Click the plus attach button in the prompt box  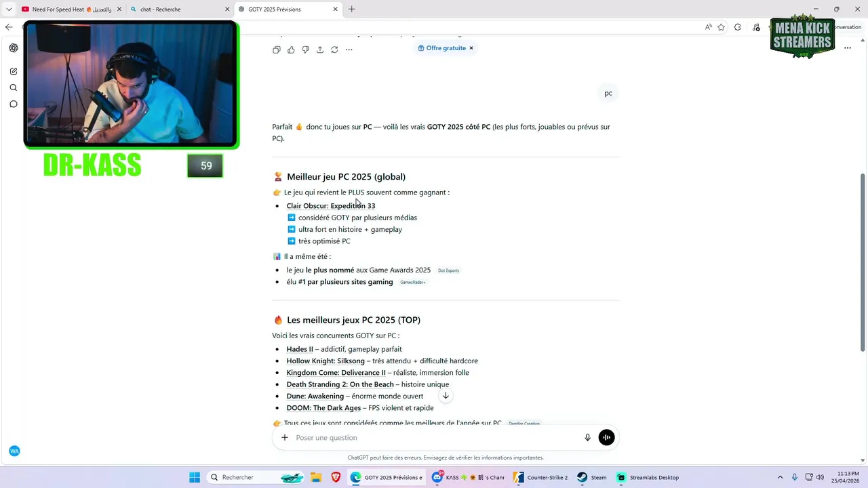pos(285,438)
